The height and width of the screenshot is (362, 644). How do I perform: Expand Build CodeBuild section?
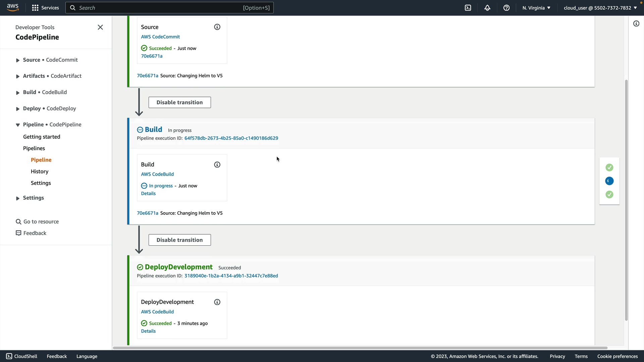point(18,93)
